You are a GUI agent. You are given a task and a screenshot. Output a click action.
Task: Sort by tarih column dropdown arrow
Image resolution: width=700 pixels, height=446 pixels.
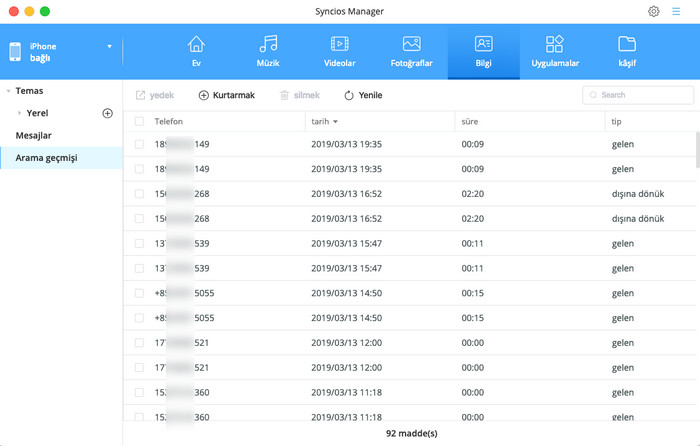coord(335,121)
